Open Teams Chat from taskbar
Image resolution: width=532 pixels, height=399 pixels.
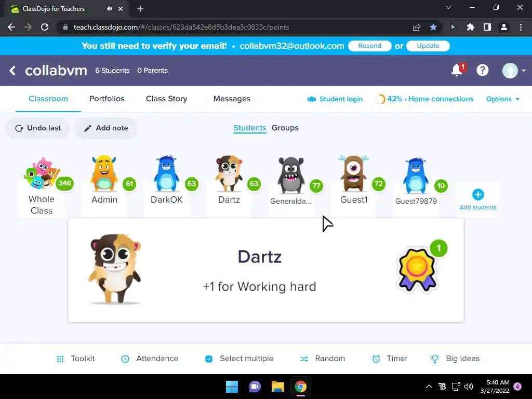[255, 387]
